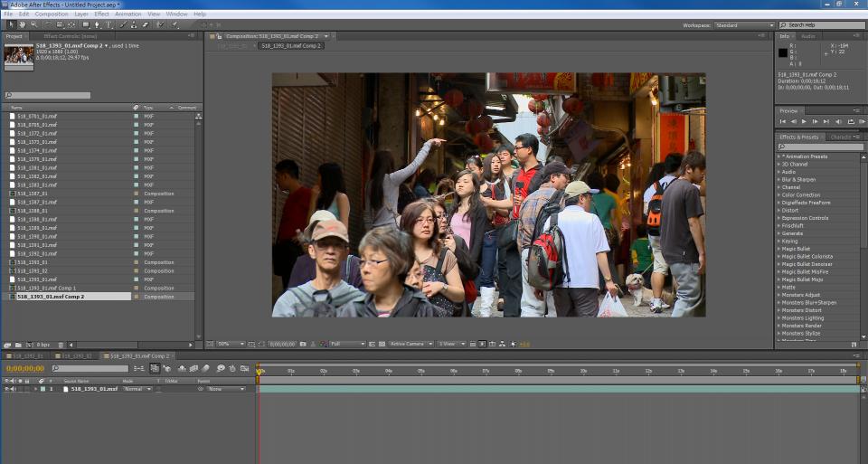This screenshot has width=868, height=464.
Task: Open the 50% magnification dropdown
Action: (231, 344)
